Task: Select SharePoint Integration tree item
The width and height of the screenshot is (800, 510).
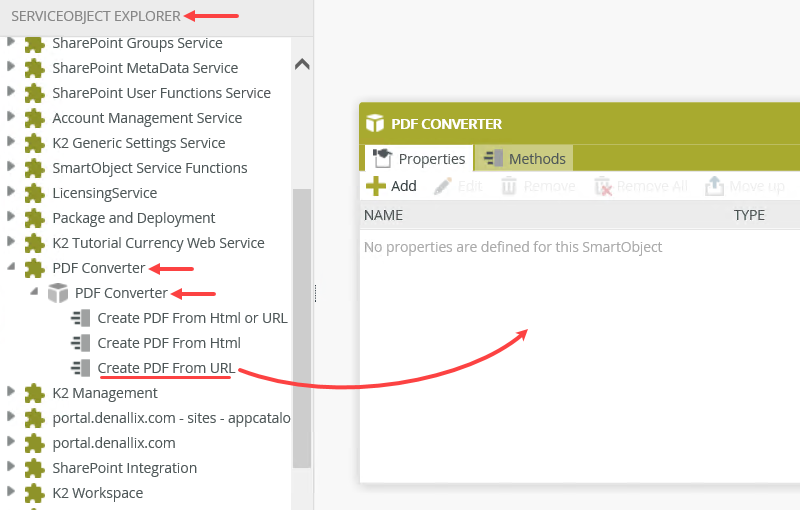Action: [124, 468]
